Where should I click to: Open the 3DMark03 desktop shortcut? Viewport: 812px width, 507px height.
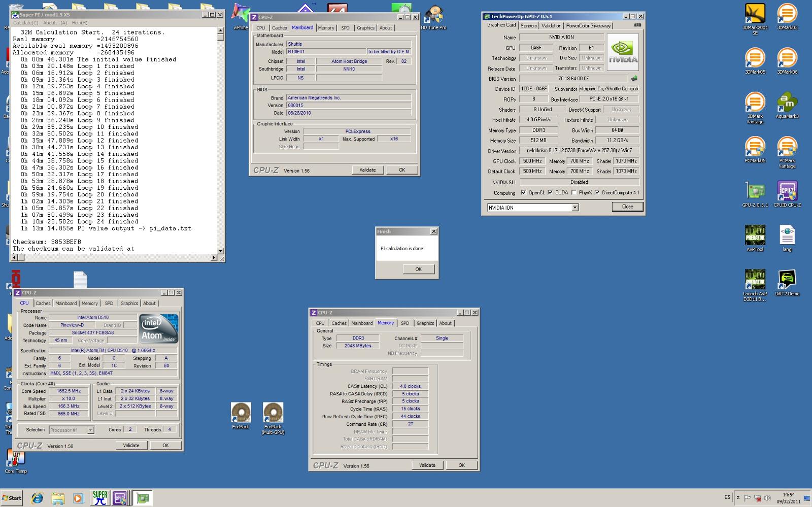pyautogui.click(x=787, y=17)
